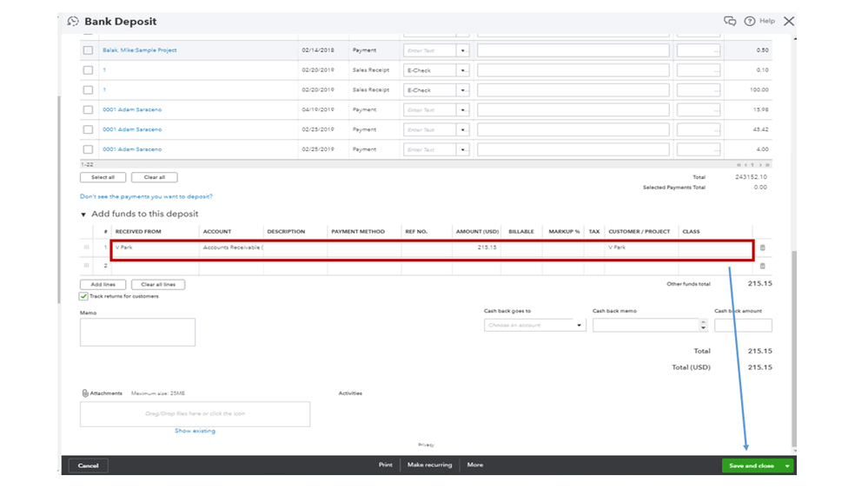
Task: Open payment method dropdown on 4.00 row
Action: point(463,149)
